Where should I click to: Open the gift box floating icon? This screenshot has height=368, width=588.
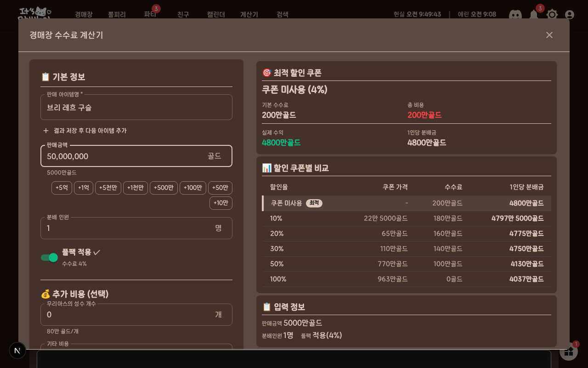[569, 351]
